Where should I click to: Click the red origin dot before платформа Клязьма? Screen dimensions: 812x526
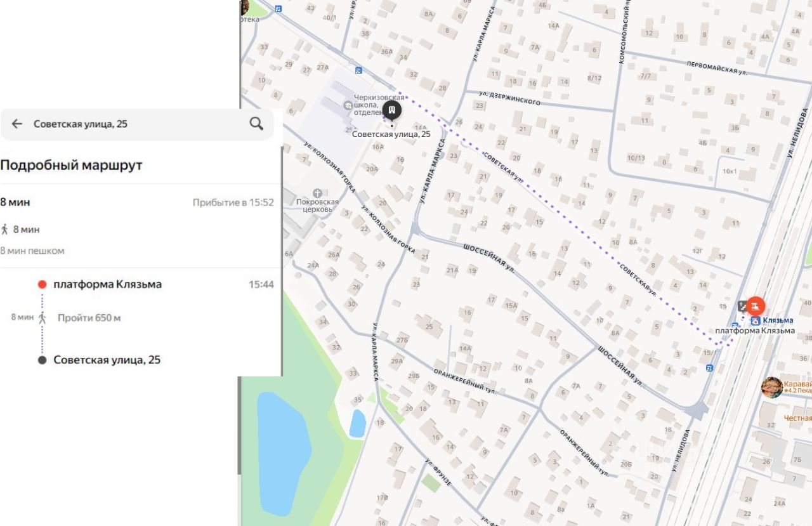pyautogui.click(x=42, y=284)
